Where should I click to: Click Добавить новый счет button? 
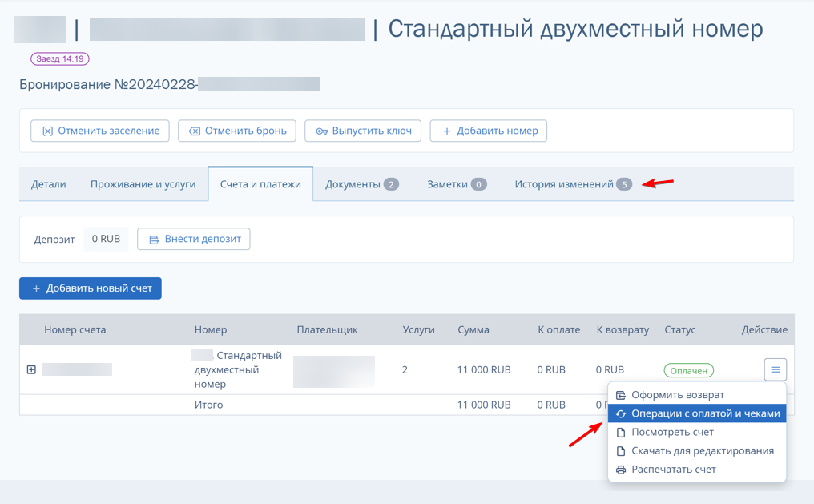click(91, 288)
